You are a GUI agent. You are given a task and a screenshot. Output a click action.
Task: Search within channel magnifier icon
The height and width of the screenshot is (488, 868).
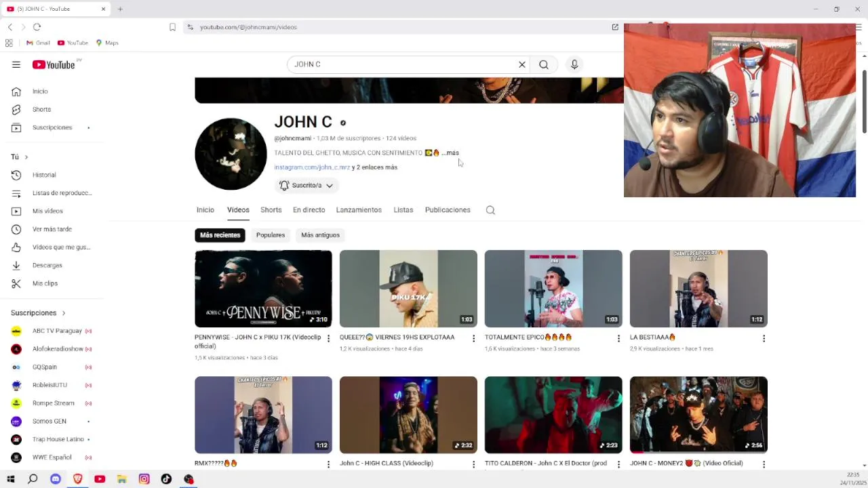coord(490,210)
